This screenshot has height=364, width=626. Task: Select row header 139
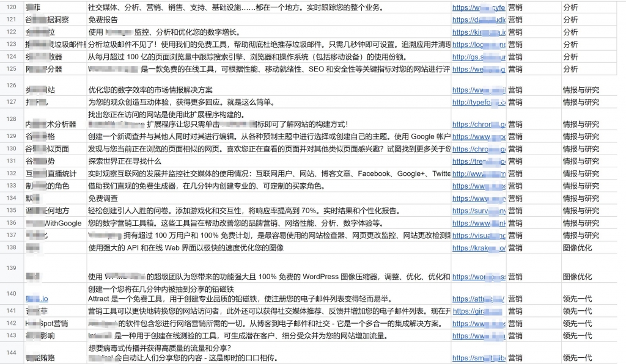tap(12, 268)
